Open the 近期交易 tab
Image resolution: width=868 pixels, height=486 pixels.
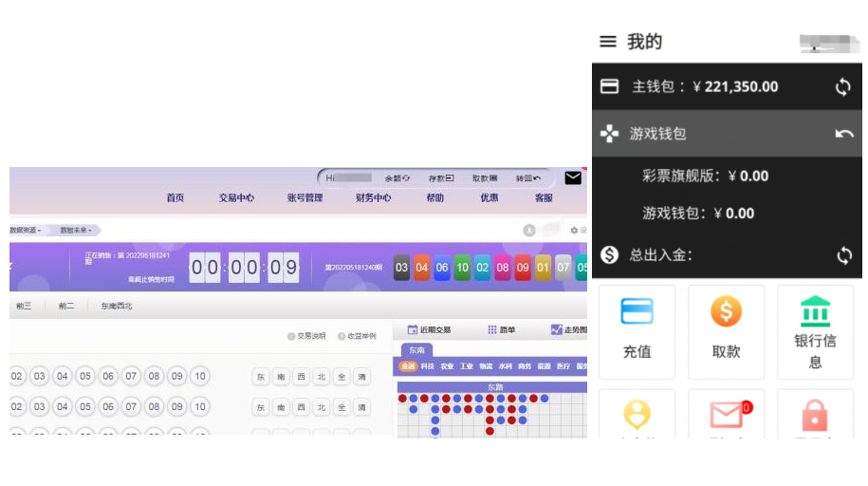point(430,329)
